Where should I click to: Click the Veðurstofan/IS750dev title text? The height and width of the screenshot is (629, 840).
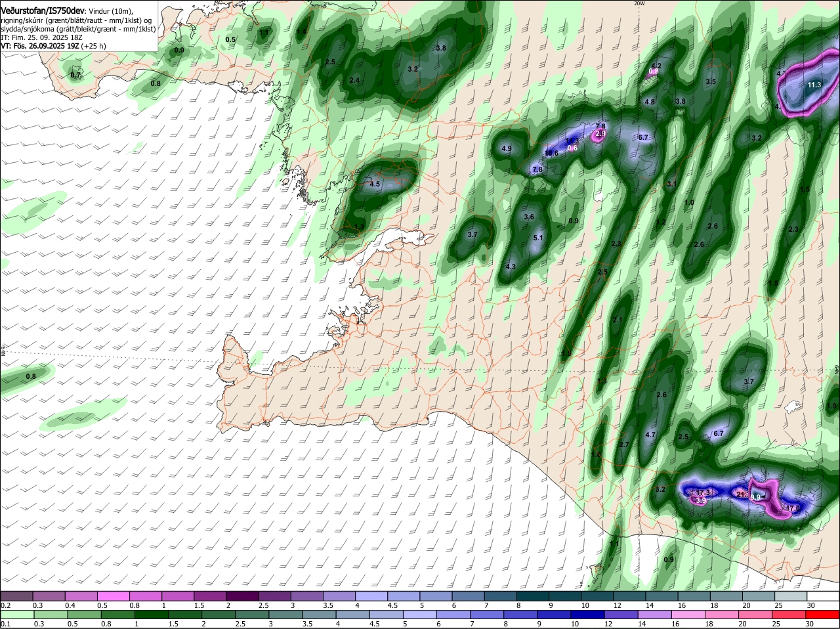click(43, 11)
